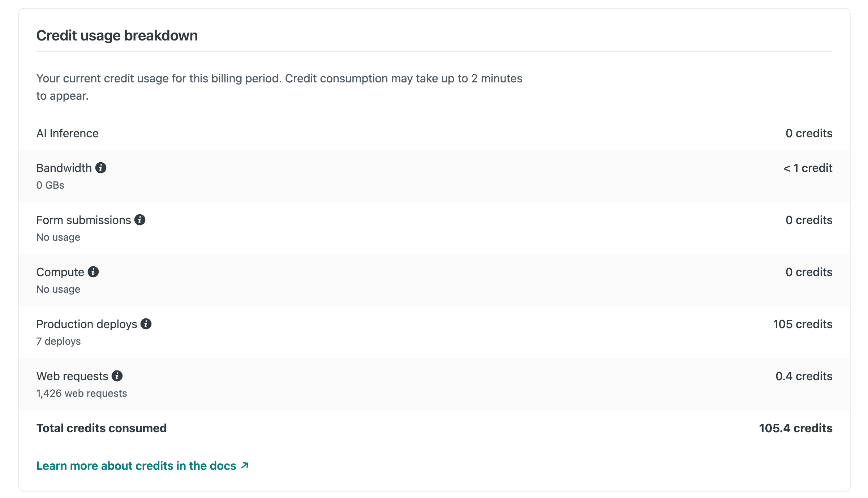Click the 0.4 credits value
This screenshot has width=868, height=498.
pos(804,376)
